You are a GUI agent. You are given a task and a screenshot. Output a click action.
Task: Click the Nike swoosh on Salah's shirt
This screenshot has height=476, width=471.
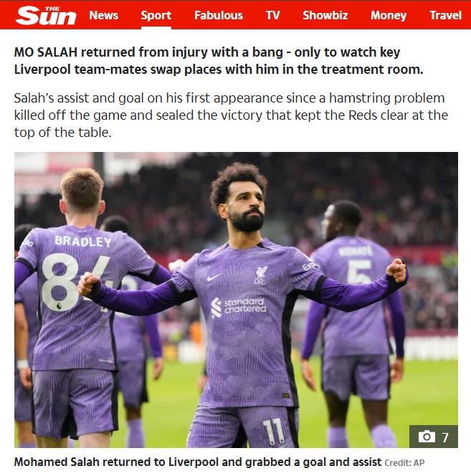[214, 277]
